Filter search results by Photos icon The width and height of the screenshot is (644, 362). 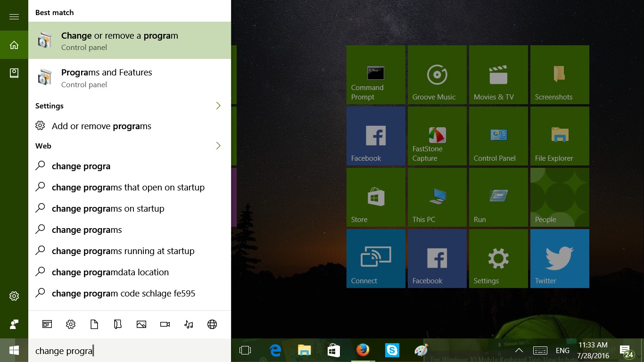(x=141, y=324)
